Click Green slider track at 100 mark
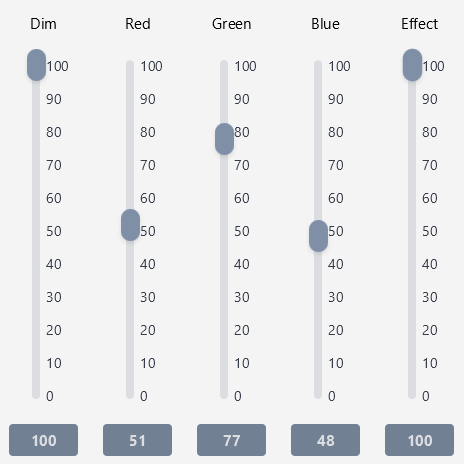The image size is (464, 464). [224, 66]
